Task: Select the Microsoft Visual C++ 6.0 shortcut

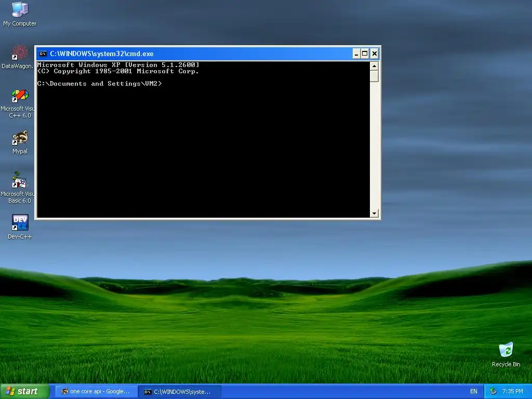Action: point(18,103)
